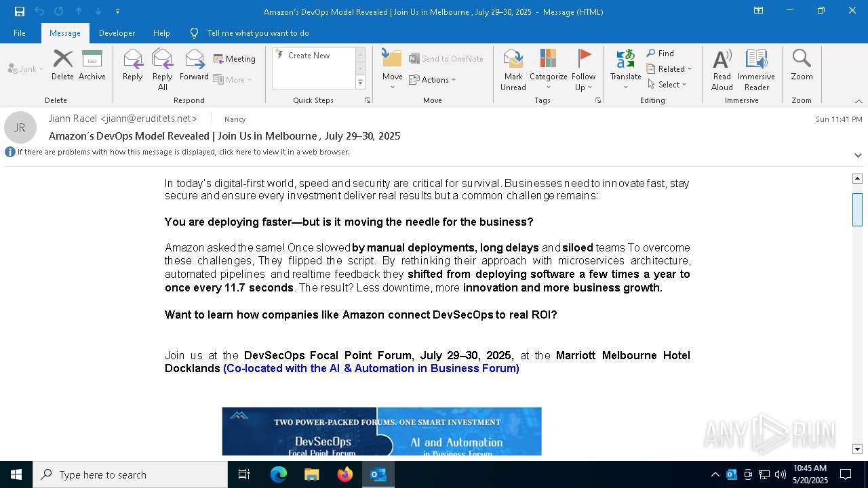Image resolution: width=868 pixels, height=488 pixels.
Task: Click Find in the Editing group
Action: pyautogui.click(x=660, y=54)
